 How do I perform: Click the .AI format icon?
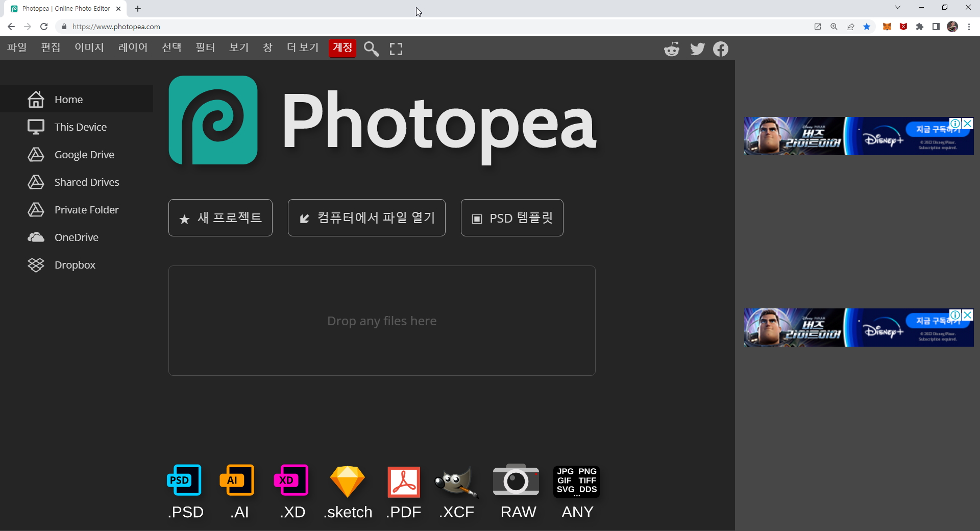pyautogui.click(x=238, y=480)
